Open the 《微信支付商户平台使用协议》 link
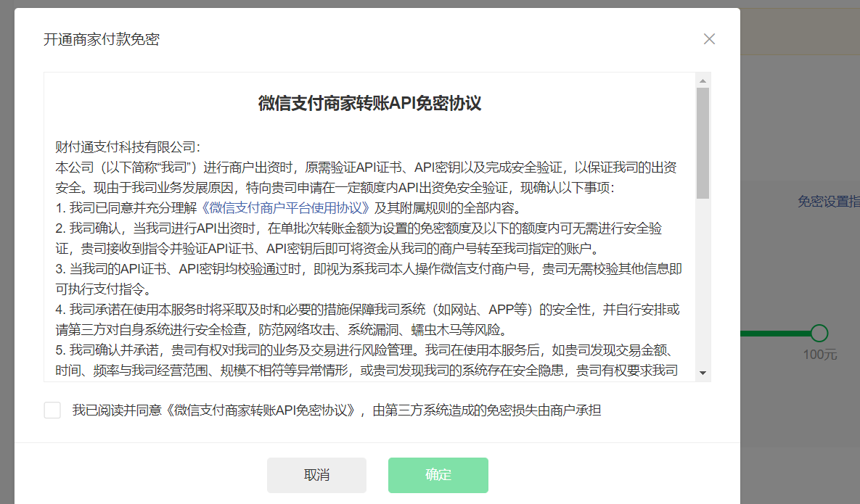Image resolution: width=860 pixels, height=504 pixels. pos(285,208)
